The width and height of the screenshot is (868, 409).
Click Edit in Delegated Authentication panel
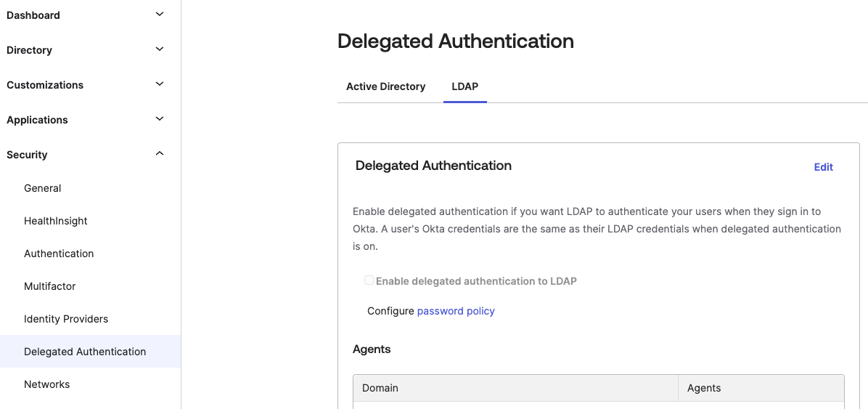(823, 167)
